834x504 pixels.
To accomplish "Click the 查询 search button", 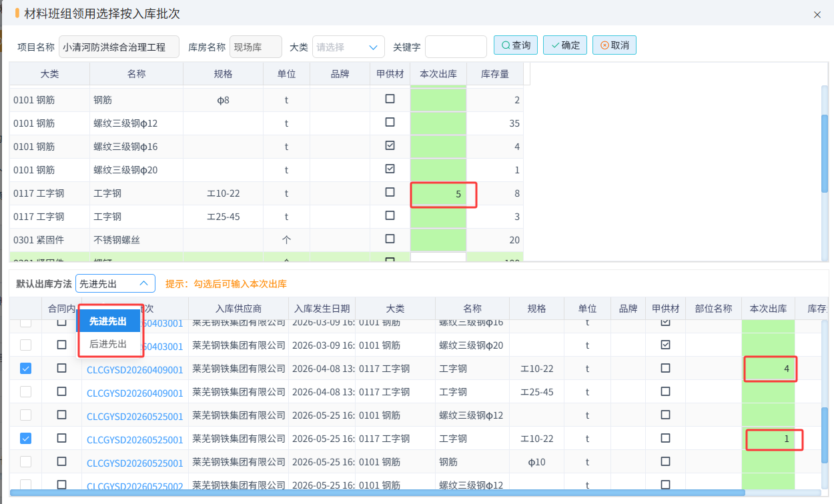I will tap(516, 45).
